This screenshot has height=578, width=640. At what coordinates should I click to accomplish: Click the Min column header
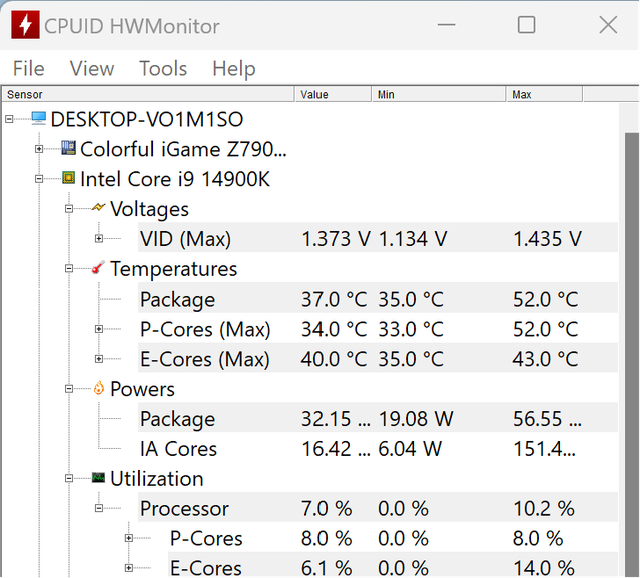click(x=439, y=94)
